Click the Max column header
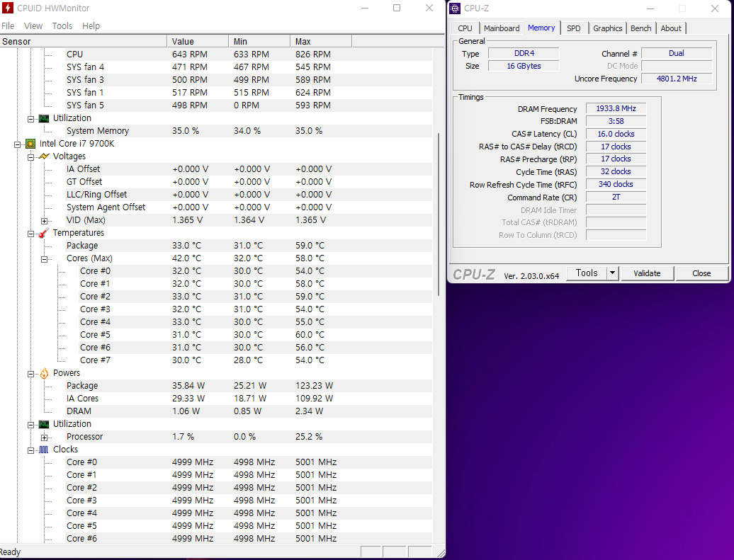 click(321, 41)
